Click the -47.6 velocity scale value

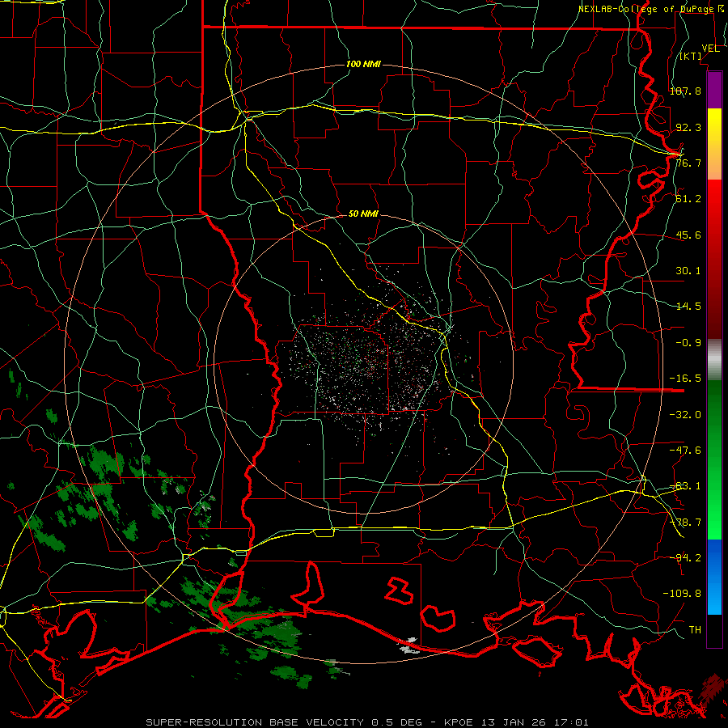click(x=685, y=451)
